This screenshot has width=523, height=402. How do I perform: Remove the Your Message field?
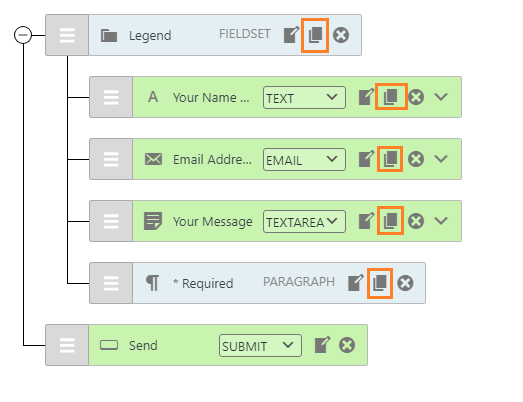[416, 221]
